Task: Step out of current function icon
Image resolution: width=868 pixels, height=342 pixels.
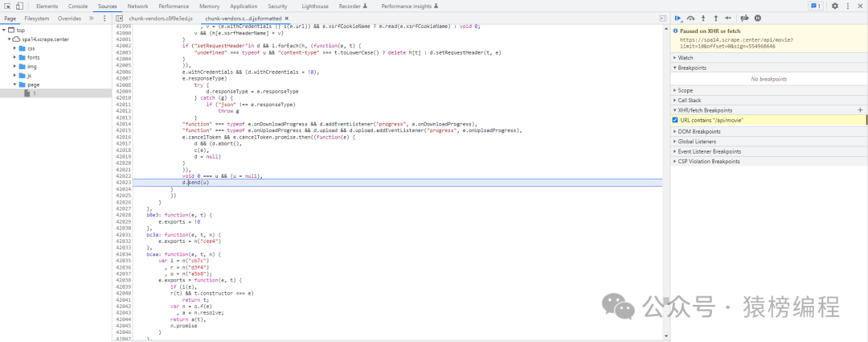Action: click(716, 19)
